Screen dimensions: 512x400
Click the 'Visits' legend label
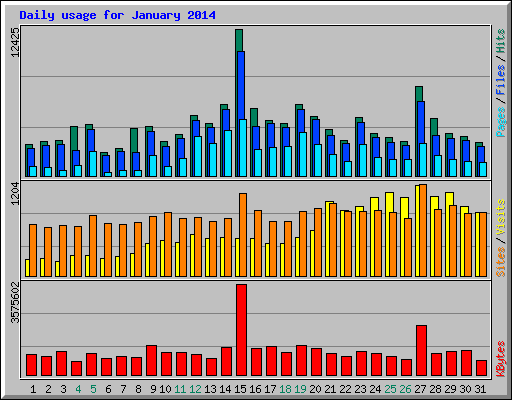(x=501, y=218)
